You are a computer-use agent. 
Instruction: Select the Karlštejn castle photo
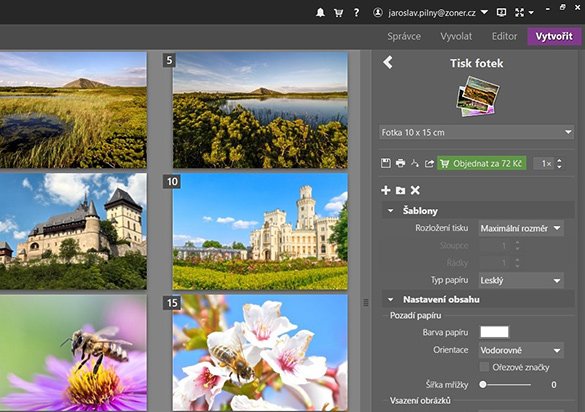tap(73, 231)
